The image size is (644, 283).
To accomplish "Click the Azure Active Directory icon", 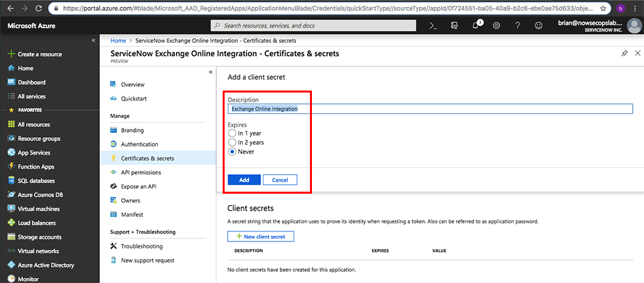I will pos(11,265).
